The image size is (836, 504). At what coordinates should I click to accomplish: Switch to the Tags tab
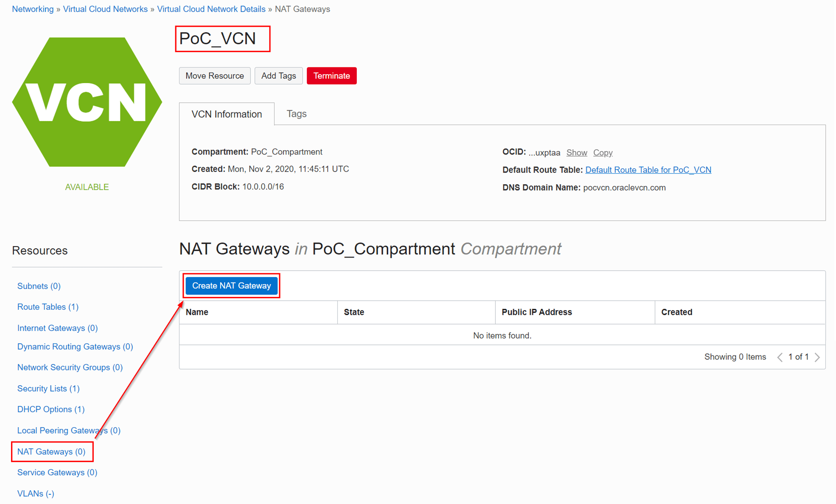click(x=296, y=114)
